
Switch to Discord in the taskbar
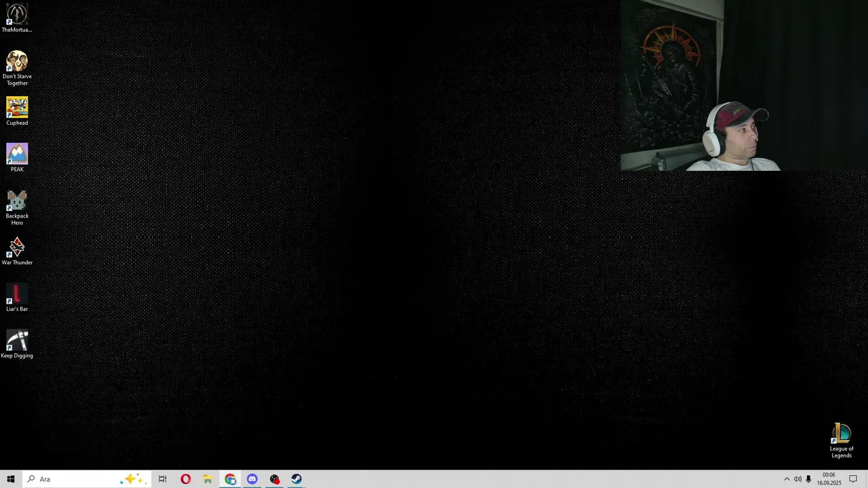(x=252, y=479)
